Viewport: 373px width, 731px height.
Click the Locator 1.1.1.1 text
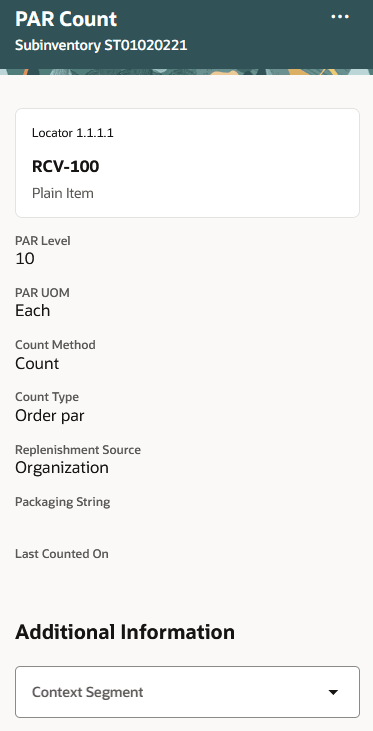[73, 133]
